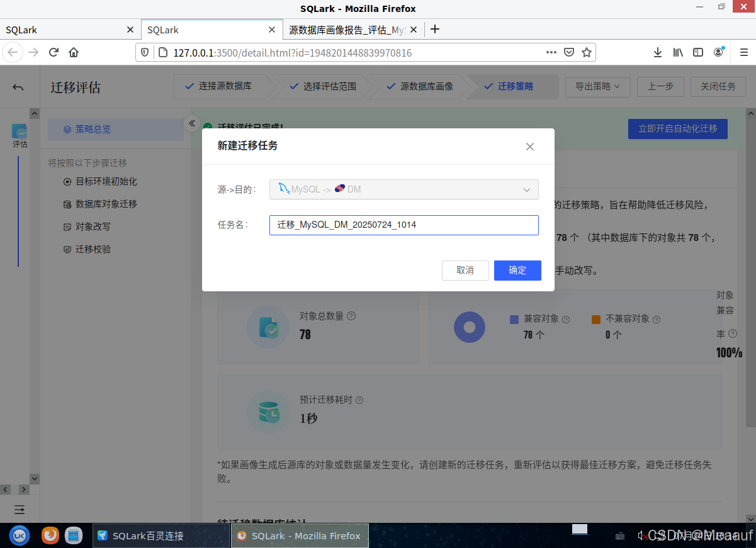Switch to 源数据库画像报告 browser tab
The width and height of the screenshot is (756, 548).
click(346, 30)
